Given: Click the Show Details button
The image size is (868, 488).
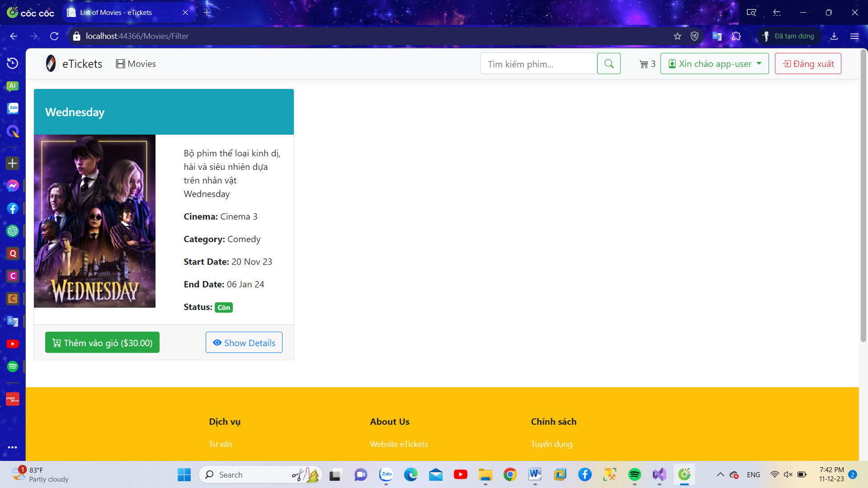Looking at the screenshot, I should (x=244, y=342).
